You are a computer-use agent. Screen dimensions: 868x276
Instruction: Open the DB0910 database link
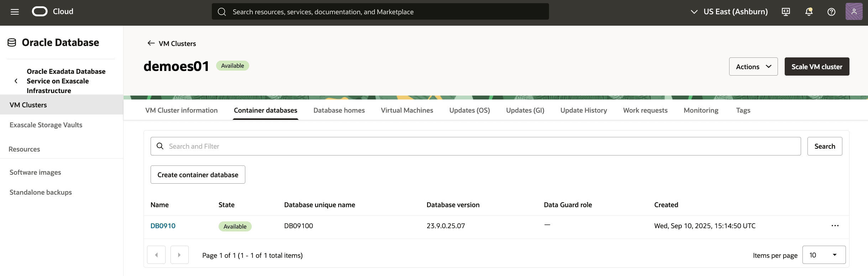[x=163, y=226]
